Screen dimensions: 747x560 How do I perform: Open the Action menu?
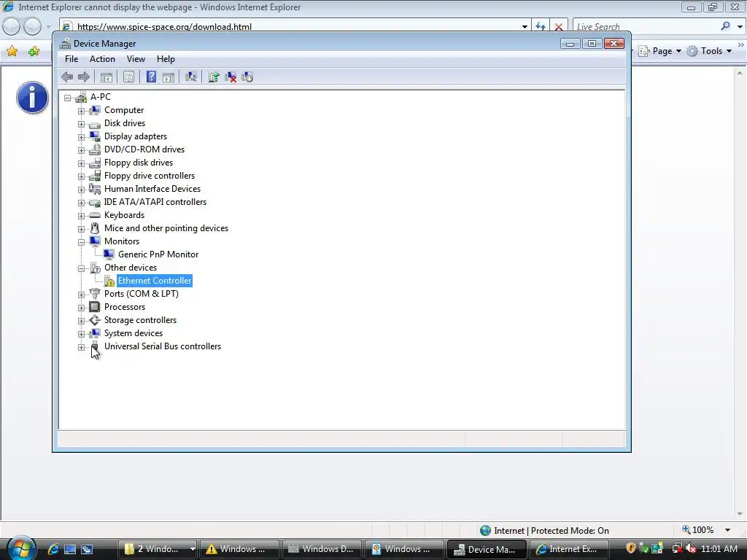point(102,59)
